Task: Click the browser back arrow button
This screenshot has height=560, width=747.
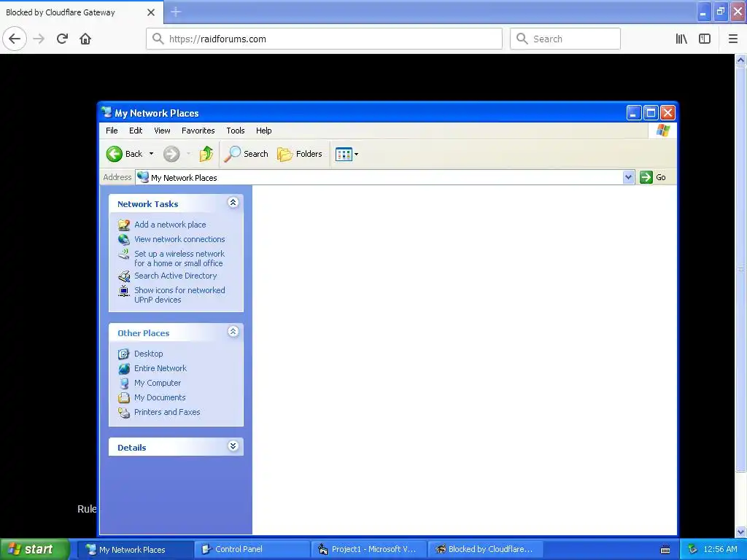Action: (15, 39)
